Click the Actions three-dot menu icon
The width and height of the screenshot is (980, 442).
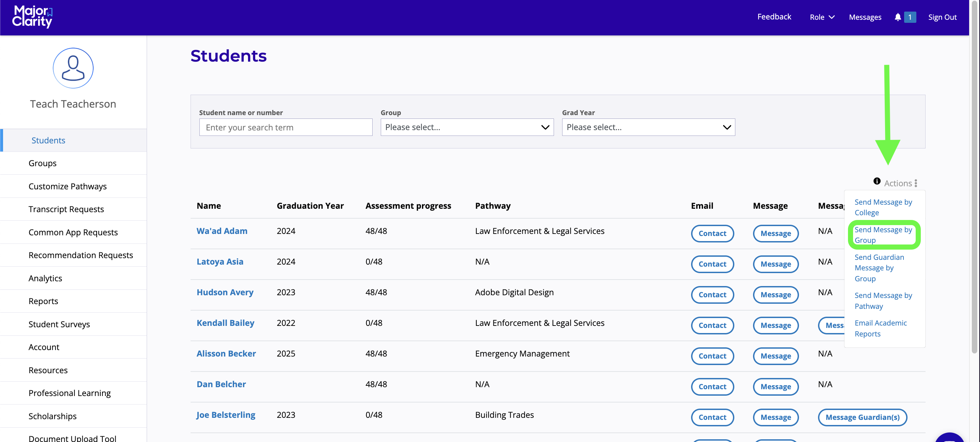point(916,183)
